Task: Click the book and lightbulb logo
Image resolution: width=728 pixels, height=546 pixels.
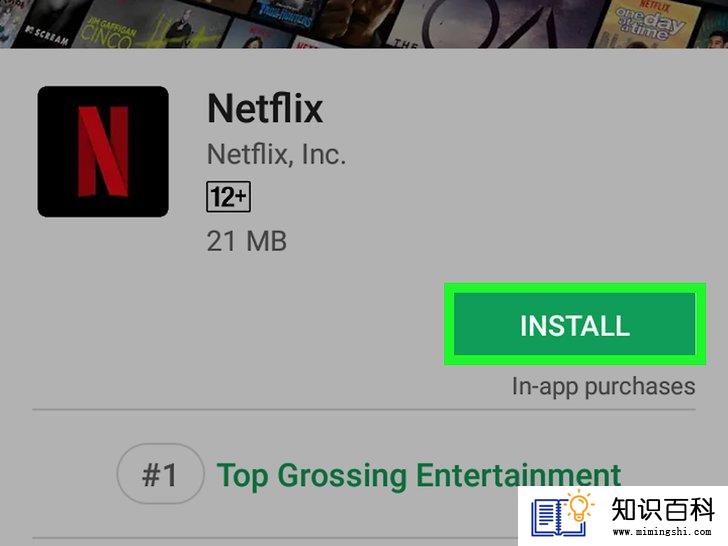Action: (563, 515)
